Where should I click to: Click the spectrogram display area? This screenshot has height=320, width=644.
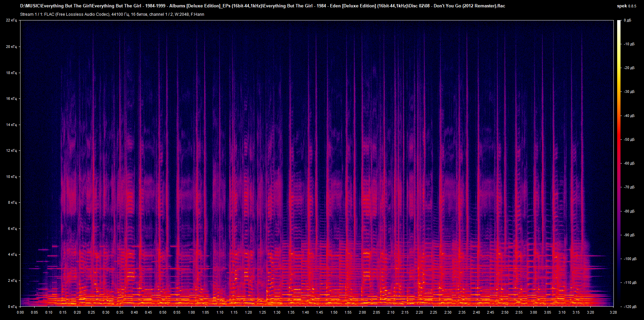317,163
